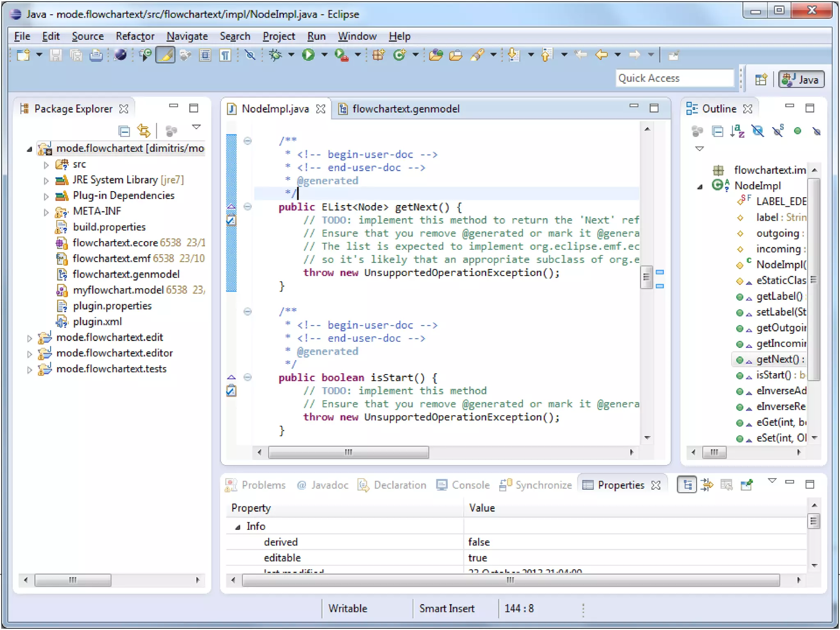Click the Print icon in toolbar
This screenshot has height=630, width=840.
(x=96, y=55)
